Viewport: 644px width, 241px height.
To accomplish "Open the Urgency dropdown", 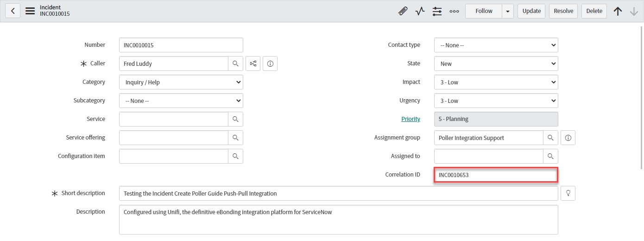I will click(496, 101).
